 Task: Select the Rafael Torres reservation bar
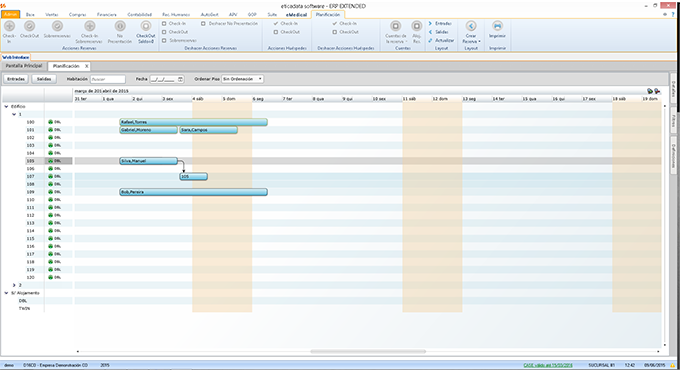[x=193, y=122]
